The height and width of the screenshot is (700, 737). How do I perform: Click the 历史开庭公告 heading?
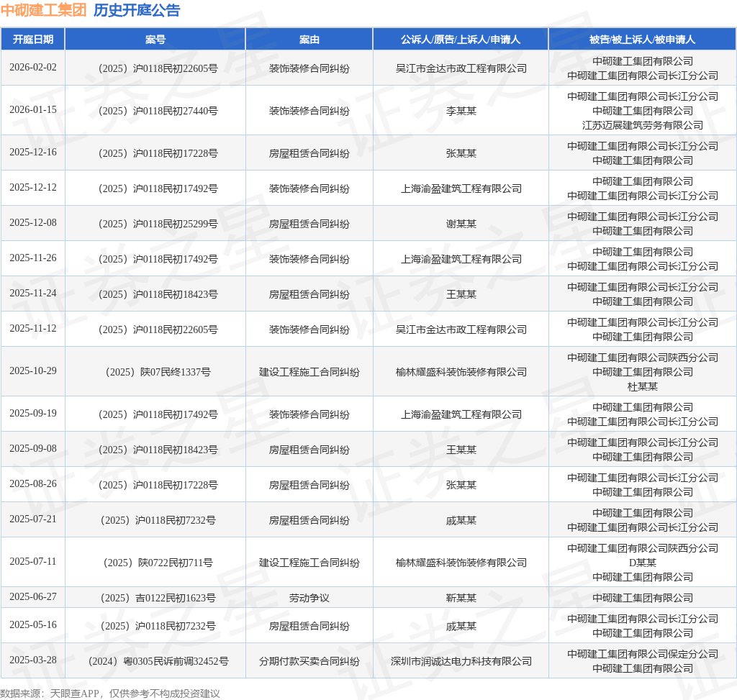pyautogui.click(x=137, y=10)
